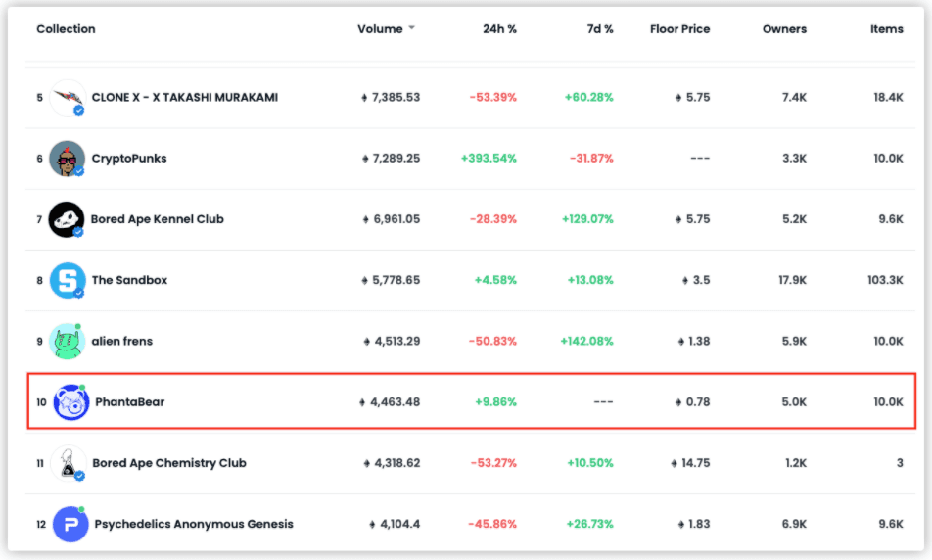Click the +60.28% 7d change
The width and height of the screenshot is (932, 560).
588,98
